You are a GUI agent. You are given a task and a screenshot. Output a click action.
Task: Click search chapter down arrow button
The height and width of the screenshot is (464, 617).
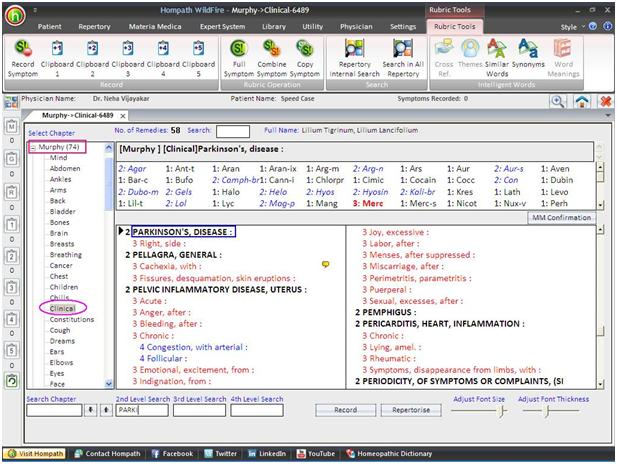click(91, 410)
